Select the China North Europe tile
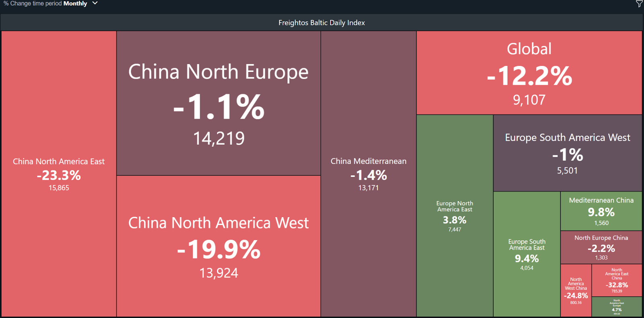Image resolution: width=644 pixels, height=318 pixels. [219, 103]
